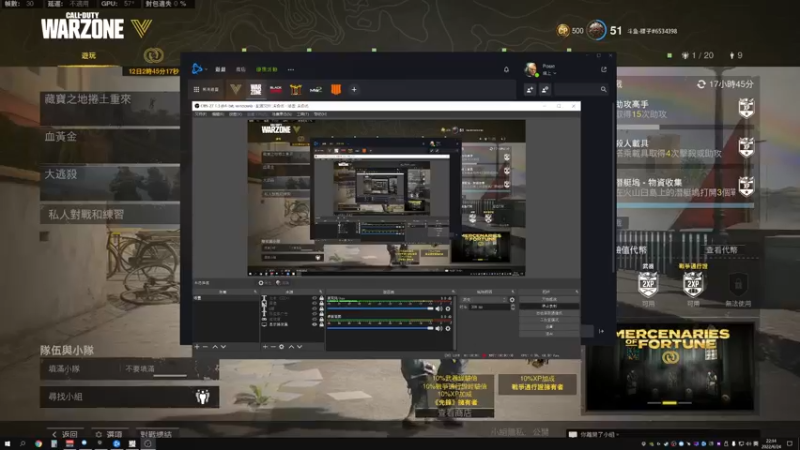
Task: Adjust transition duration stepper in OBS
Action: (x=512, y=307)
